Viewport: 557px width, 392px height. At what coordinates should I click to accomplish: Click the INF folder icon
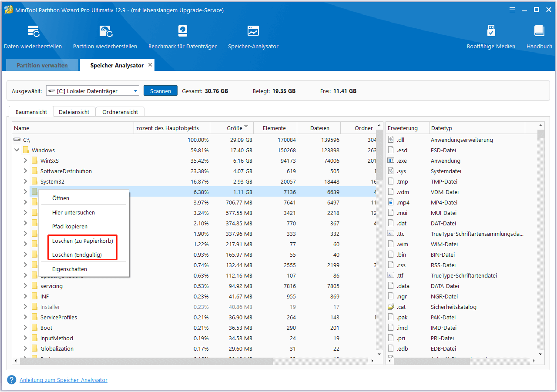[34, 296]
